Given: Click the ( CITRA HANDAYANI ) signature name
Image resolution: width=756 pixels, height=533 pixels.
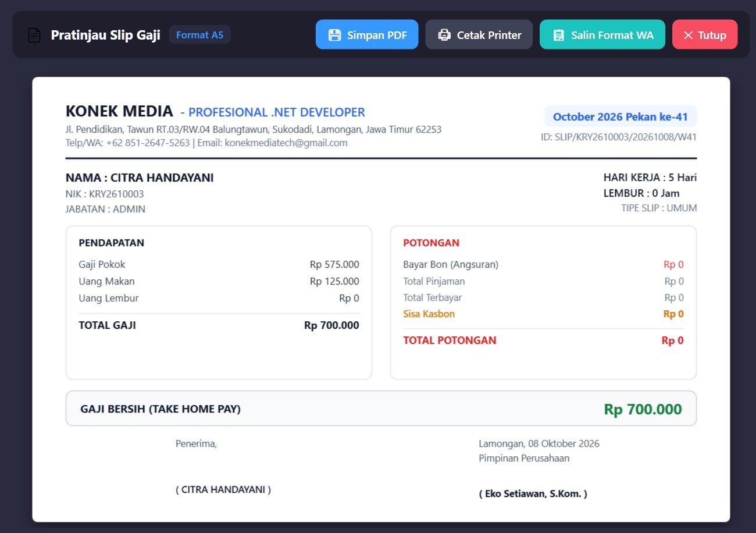Looking at the screenshot, I should point(223,489).
